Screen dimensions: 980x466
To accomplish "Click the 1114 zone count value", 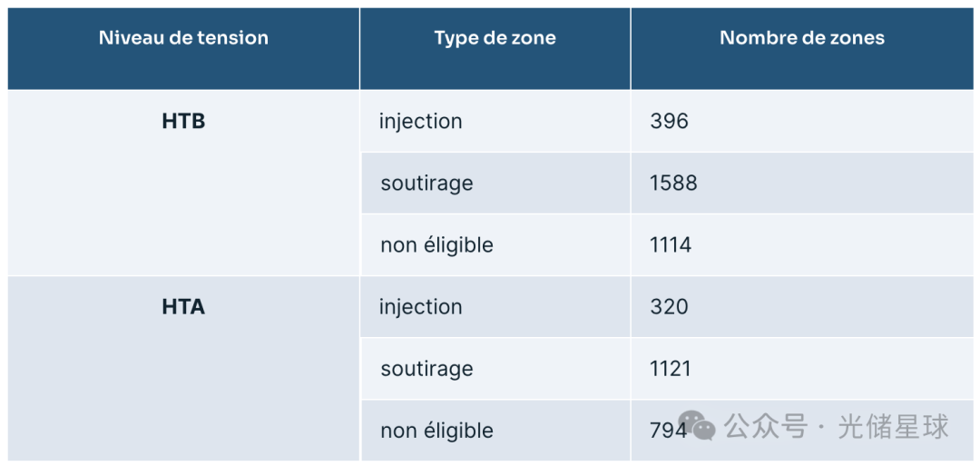I will (x=671, y=245).
